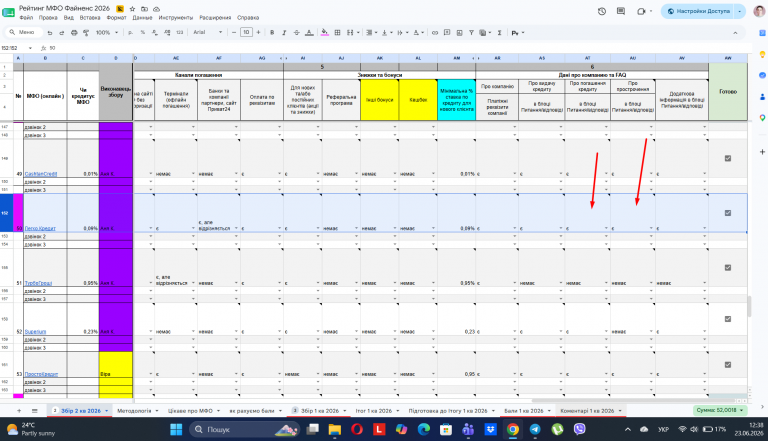768x441 pixels.
Task: Open Windows Start menu
Action: click(x=175, y=430)
